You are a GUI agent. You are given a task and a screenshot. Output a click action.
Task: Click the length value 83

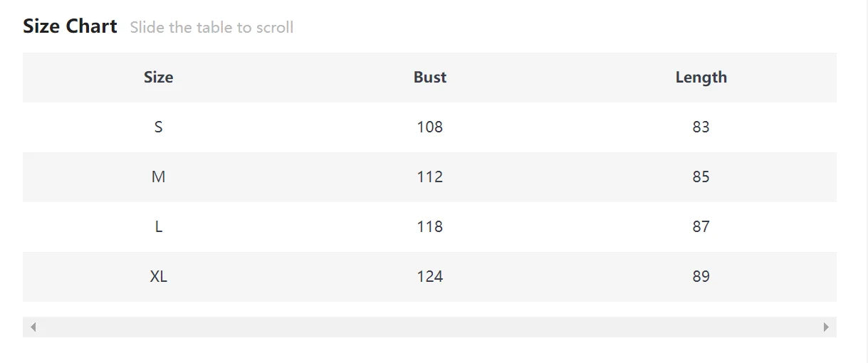coord(701,127)
